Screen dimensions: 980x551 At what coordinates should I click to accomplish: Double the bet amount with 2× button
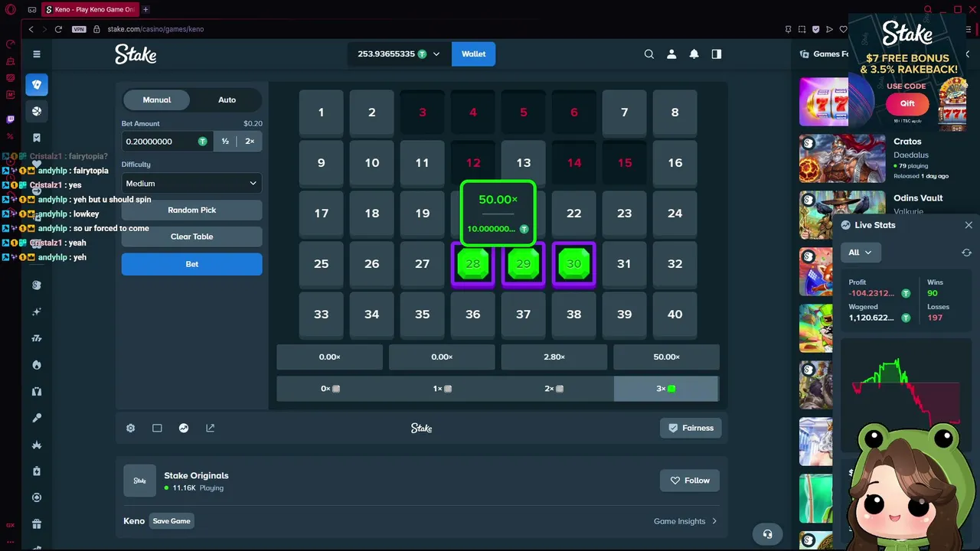coord(250,142)
